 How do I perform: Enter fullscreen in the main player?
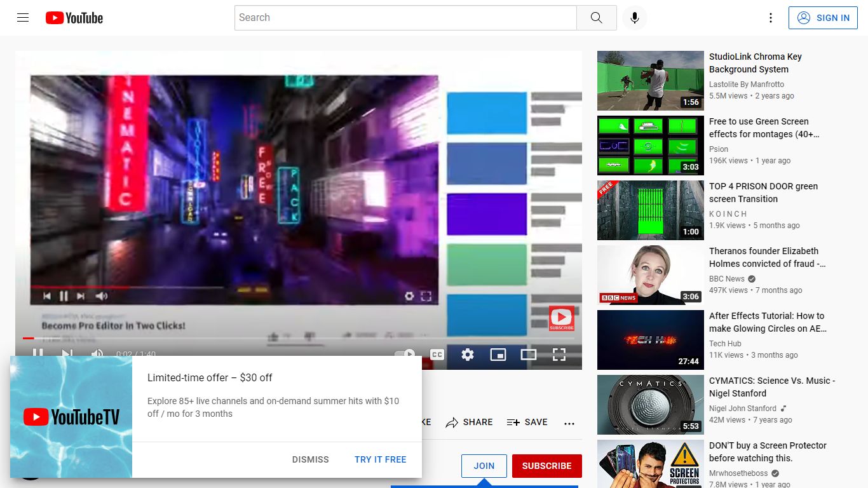559,355
